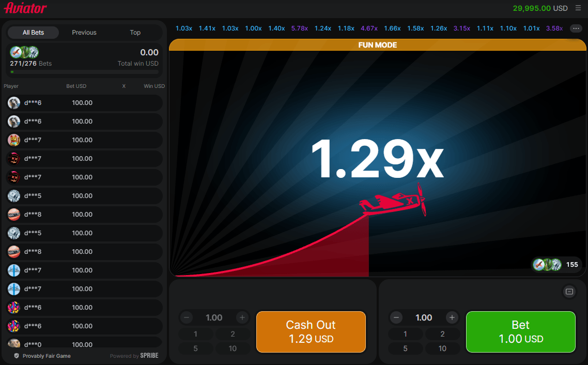The width and height of the screenshot is (588, 365).
Task: Switch to the All Bets tab
Action: (x=34, y=33)
